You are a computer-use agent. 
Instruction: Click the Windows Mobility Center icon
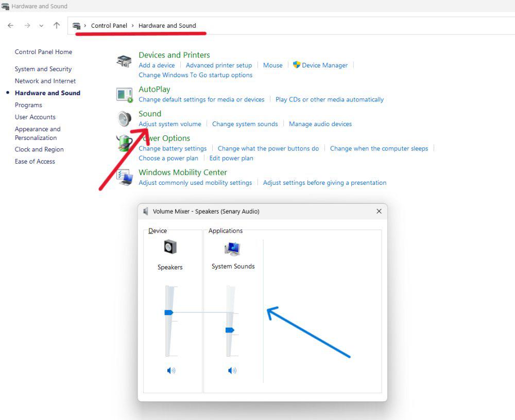[125, 178]
